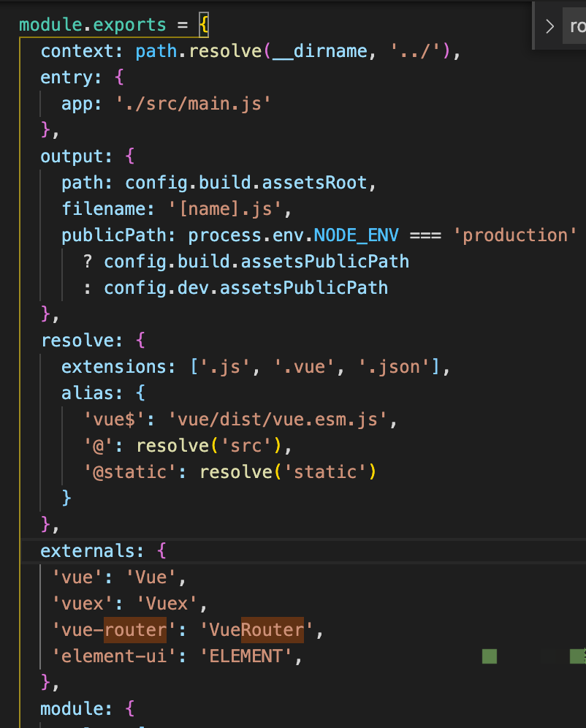
Task: Place cursor on config.build.assetsRoot
Action: tap(251, 183)
